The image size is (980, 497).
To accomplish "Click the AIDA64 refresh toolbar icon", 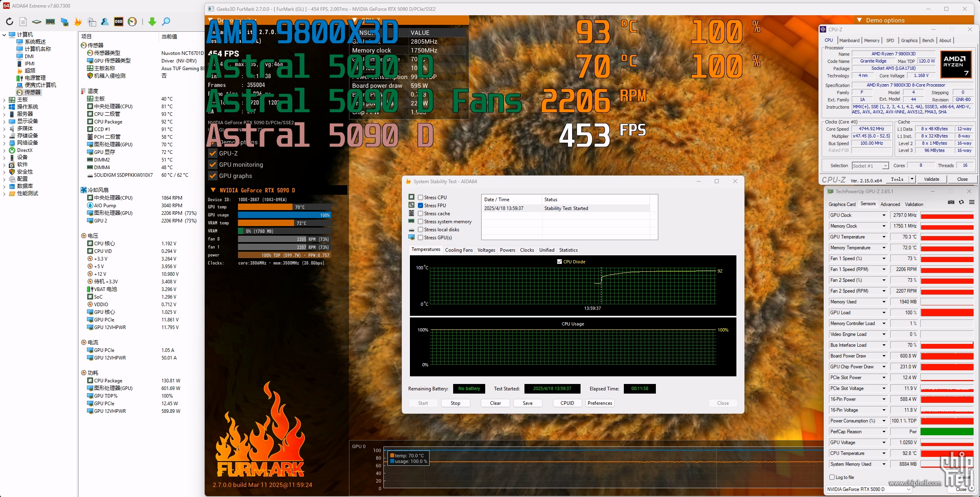I will tap(10, 22).
